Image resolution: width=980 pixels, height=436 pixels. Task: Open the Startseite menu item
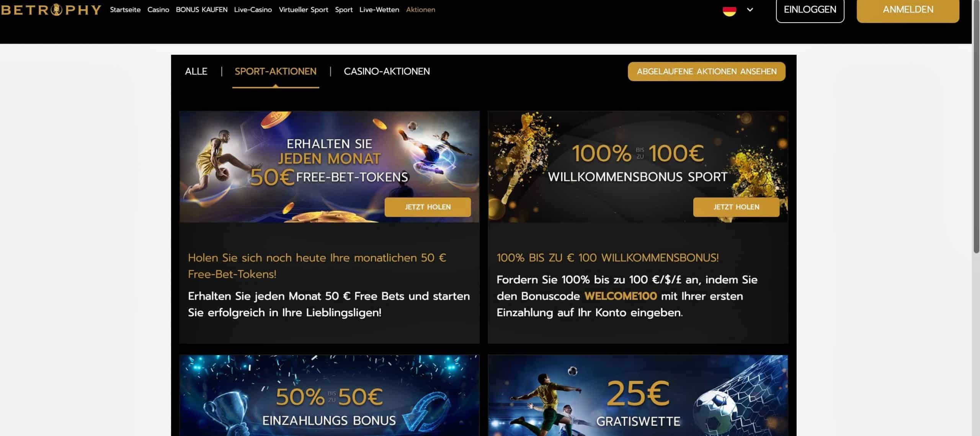(125, 10)
